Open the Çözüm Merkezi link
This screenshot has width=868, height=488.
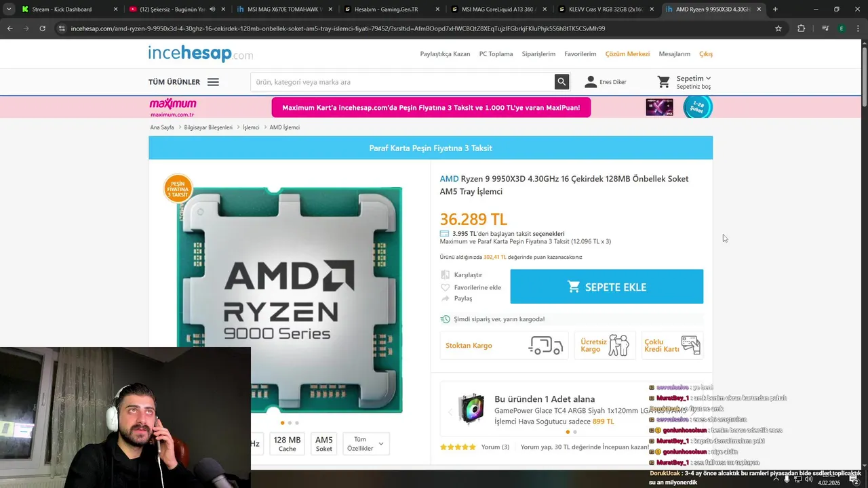click(627, 54)
